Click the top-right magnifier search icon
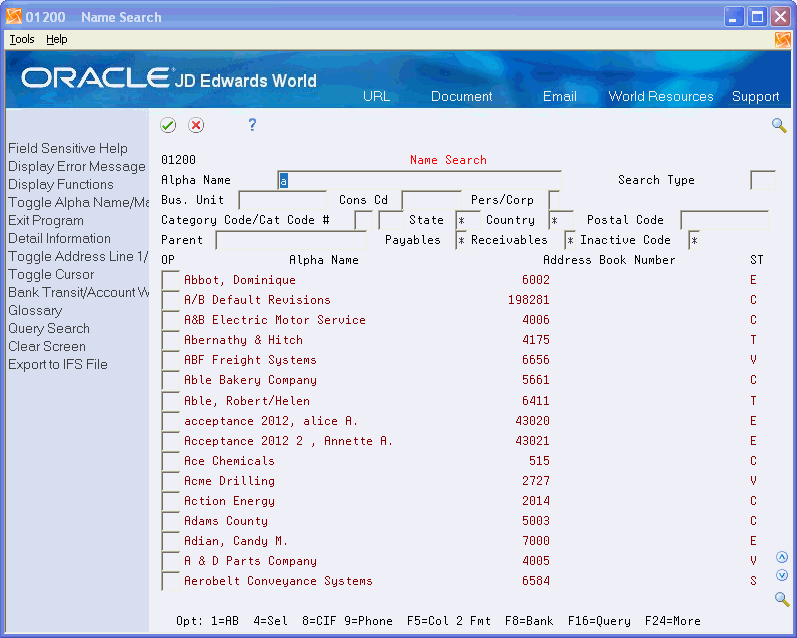Screen dimensions: 797x638 [779, 125]
